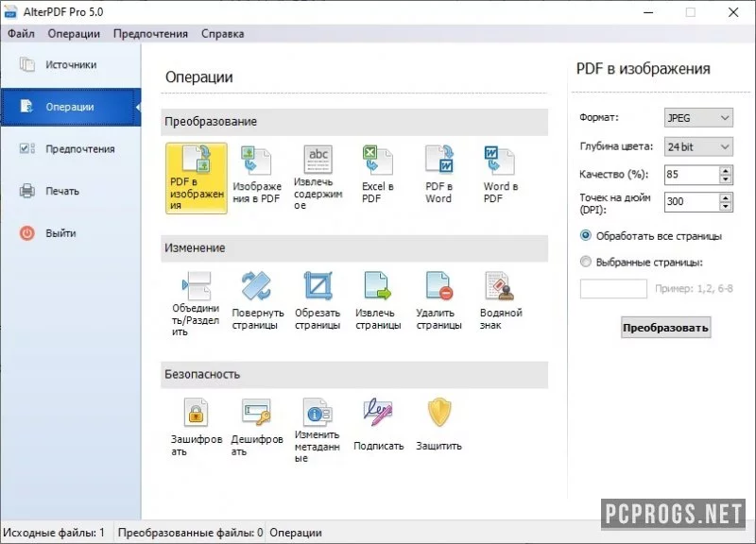The image size is (756, 544).
Task: Open the Глубина цвета 24 bit dropdown
Action: point(698,147)
